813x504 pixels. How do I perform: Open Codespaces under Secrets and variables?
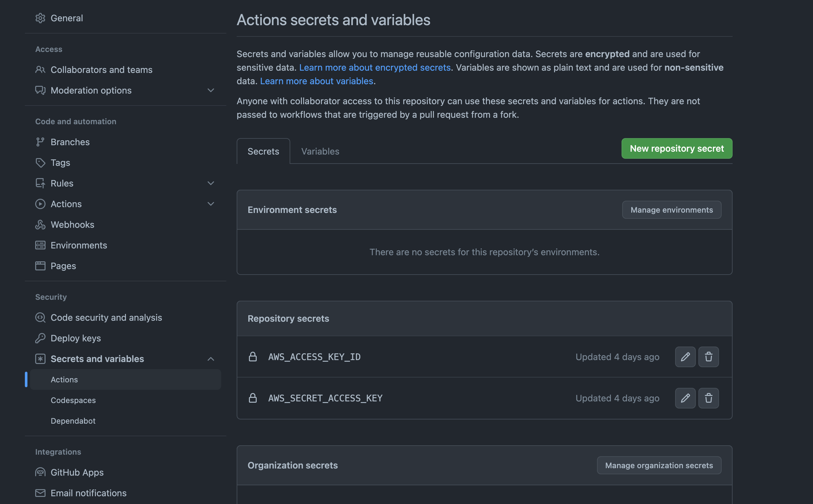73,400
